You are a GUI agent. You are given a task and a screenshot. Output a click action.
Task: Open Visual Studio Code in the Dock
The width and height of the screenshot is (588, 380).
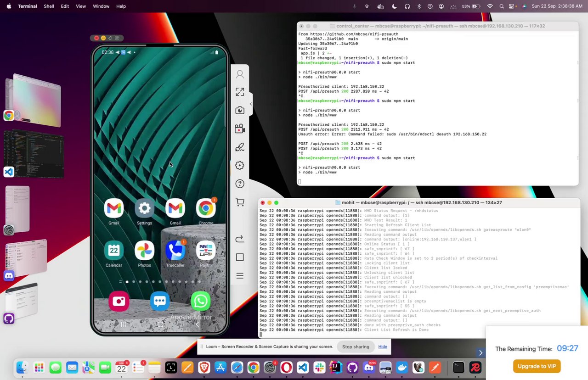(302, 368)
